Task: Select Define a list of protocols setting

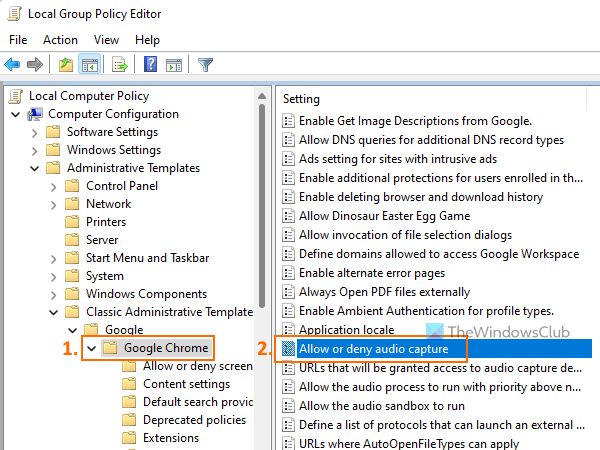Action: pyautogui.click(x=442, y=425)
